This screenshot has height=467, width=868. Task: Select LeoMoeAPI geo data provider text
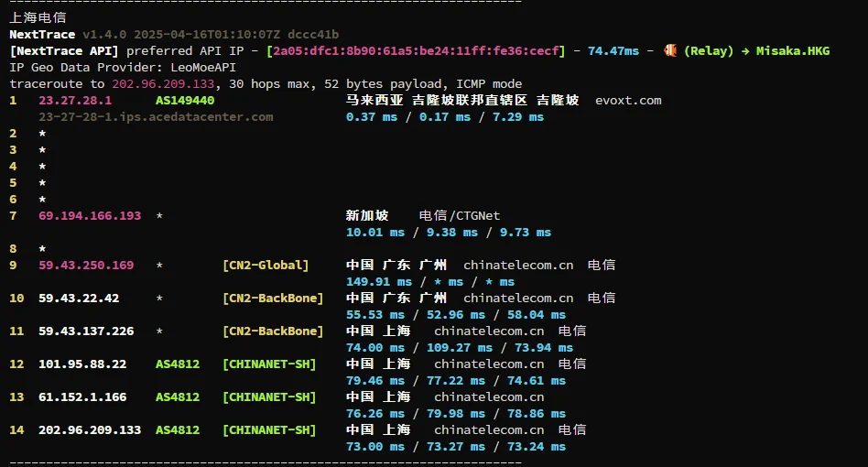click(x=203, y=68)
